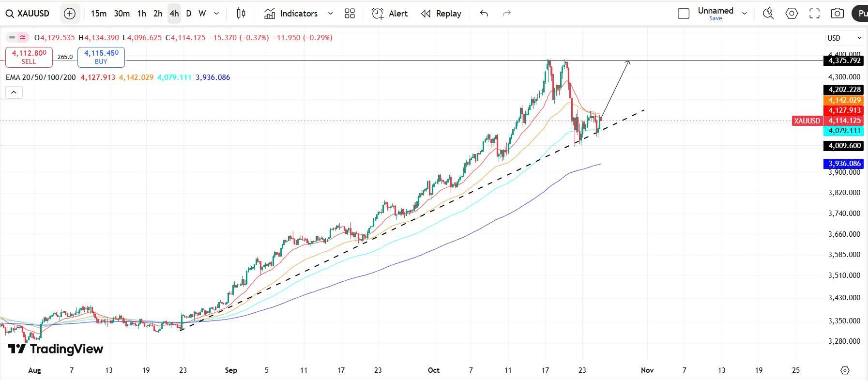The height and width of the screenshot is (381, 868).
Task: Expand the timeframe interval dropdown chevron
Action: (x=216, y=14)
